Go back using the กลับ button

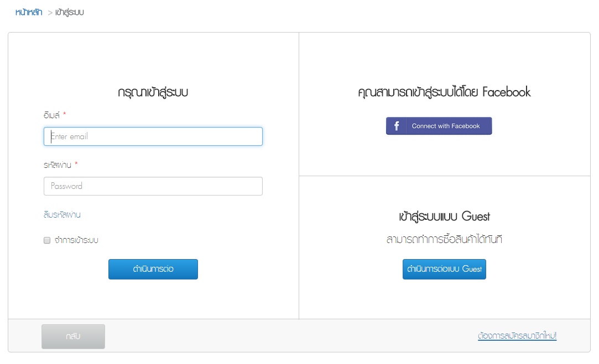pyautogui.click(x=73, y=336)
